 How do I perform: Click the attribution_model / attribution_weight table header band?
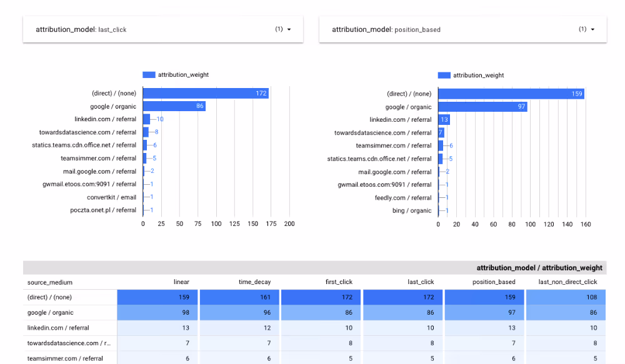[539, 267]
